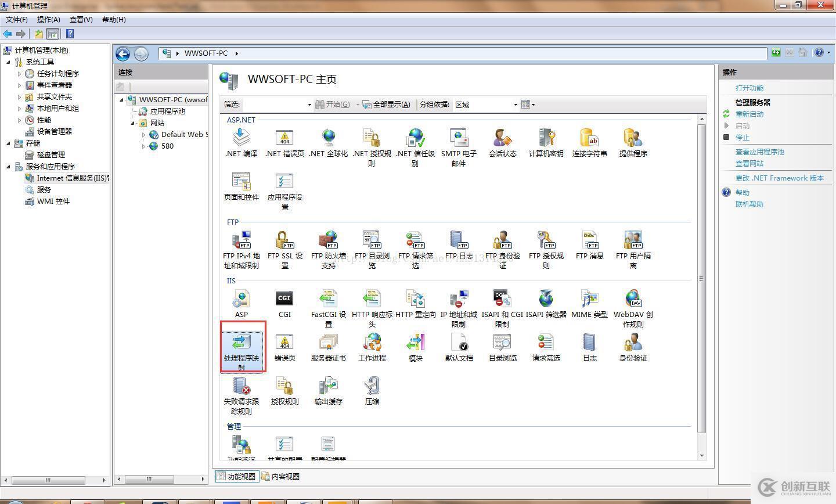Expand the 580 site node
Viewport: 836px width, 504px height.
coord(144,146)
